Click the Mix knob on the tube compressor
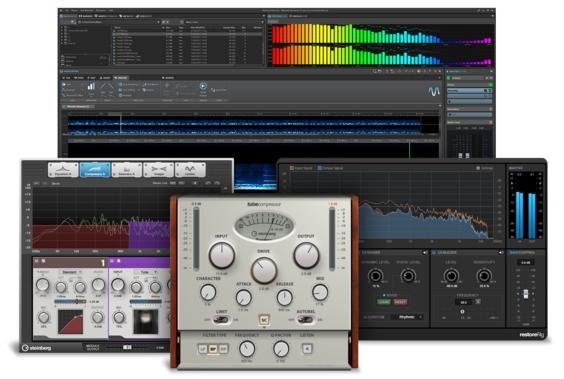The image size is (564, 379). (x=320, y=292)
